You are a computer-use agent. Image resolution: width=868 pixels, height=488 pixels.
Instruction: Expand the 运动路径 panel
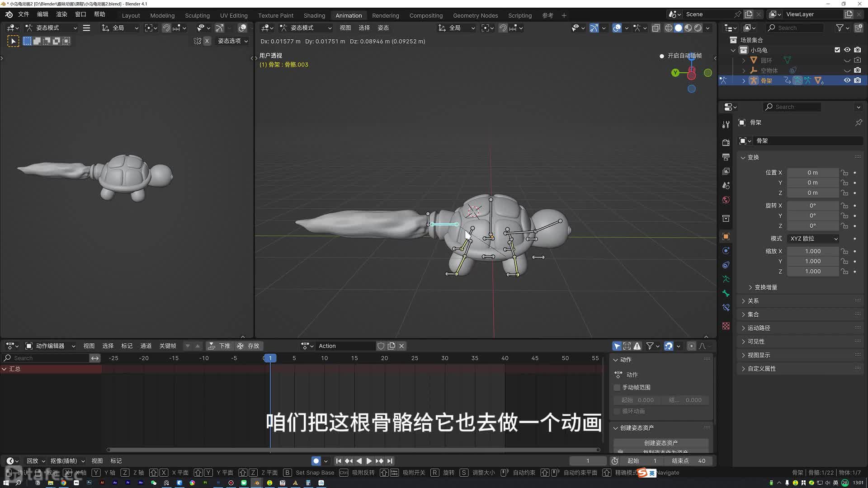pos(759,328)
